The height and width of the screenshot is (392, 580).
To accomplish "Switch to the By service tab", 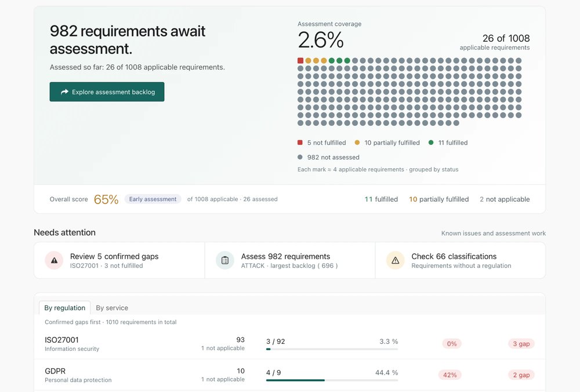I will (x=112, y=308).
